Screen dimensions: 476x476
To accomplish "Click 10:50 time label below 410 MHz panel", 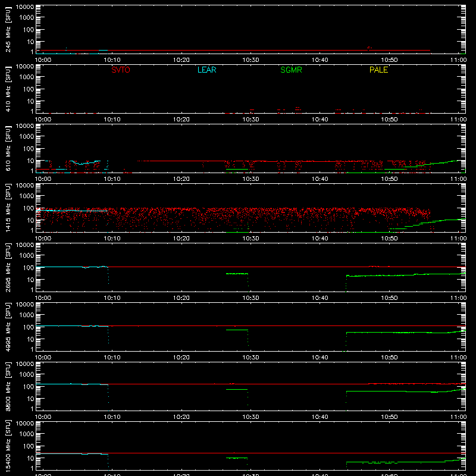I will point(389,120).
